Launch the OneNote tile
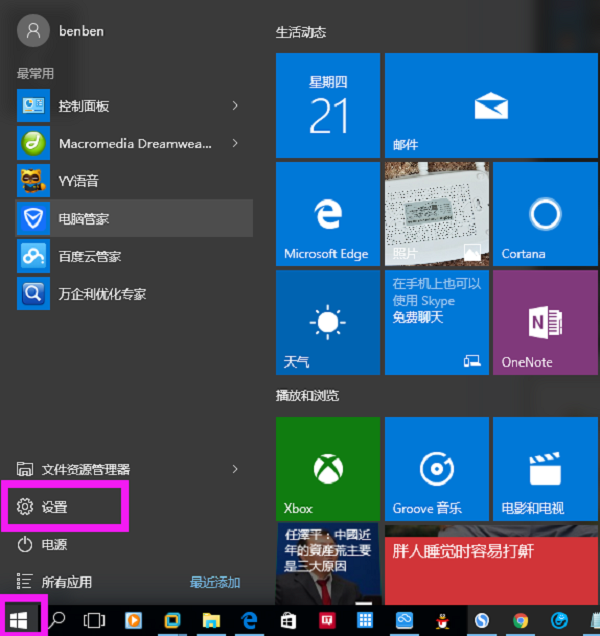Image resolution: width=600 pixels, height=636 pixels. (546, 323)
